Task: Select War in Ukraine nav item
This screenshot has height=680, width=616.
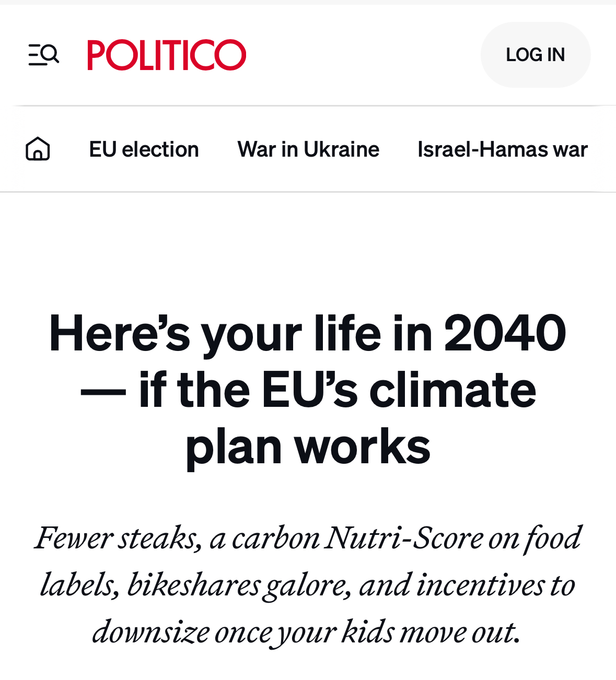Action: click(x=308, y=149)
